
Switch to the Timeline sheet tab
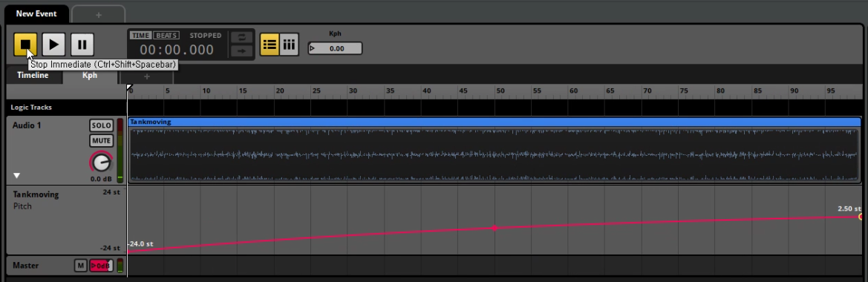click(33, 75)
